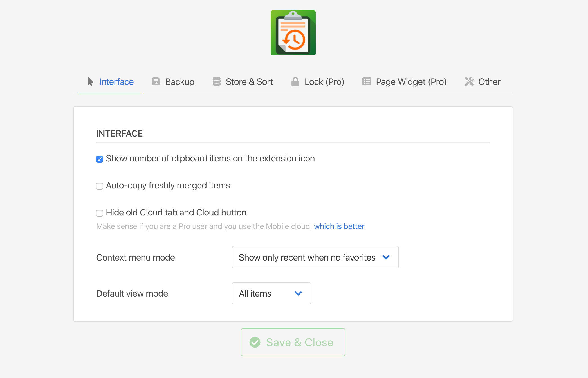The height and width of the screenshot is (378, 588).
Task: Click the database Store & Sort icon
Action: pos(217,81)
